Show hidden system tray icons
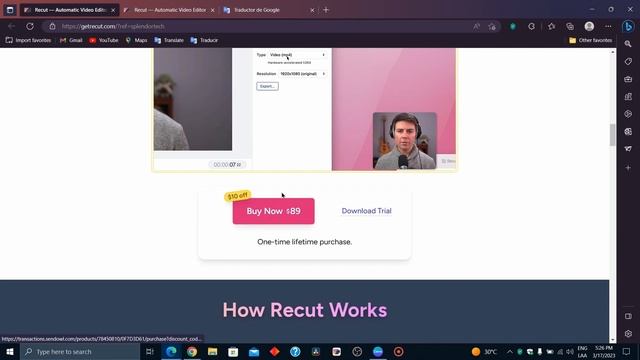Image resolution: width=640 pixels, height=360 pixels. coord(510,351)
